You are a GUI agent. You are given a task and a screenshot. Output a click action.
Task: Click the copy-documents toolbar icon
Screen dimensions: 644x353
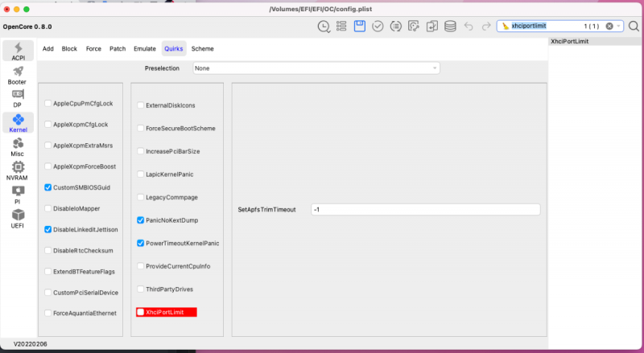[431, 27]
